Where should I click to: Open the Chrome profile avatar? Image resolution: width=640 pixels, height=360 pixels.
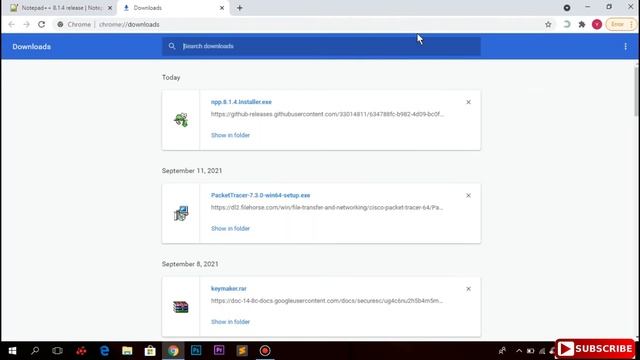click(597, 24)
